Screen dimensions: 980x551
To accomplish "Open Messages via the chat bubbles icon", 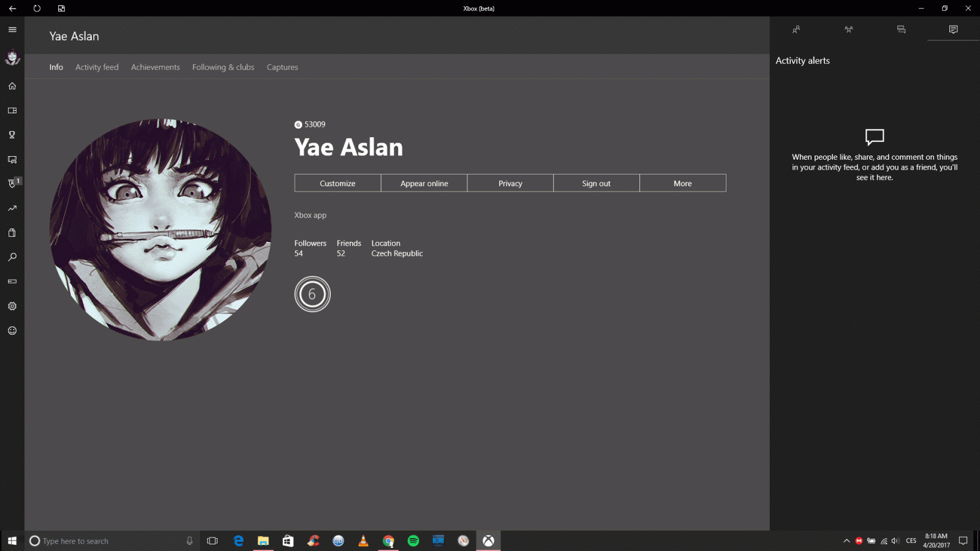I will click(900, 29).
